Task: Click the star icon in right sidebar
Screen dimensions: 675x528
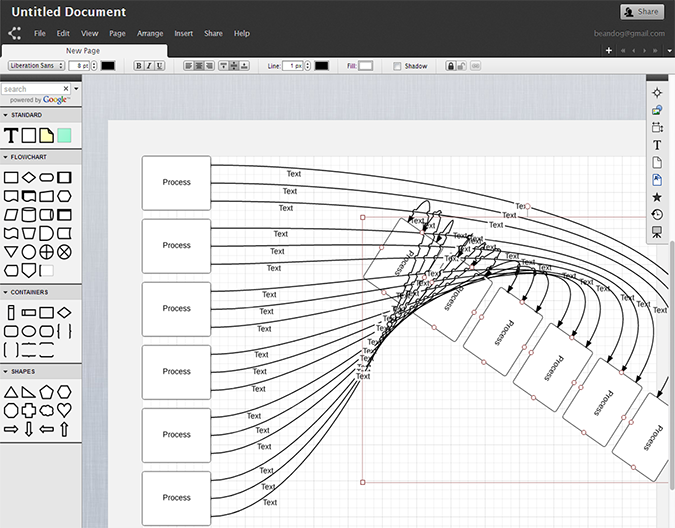Action: (657, 197)
